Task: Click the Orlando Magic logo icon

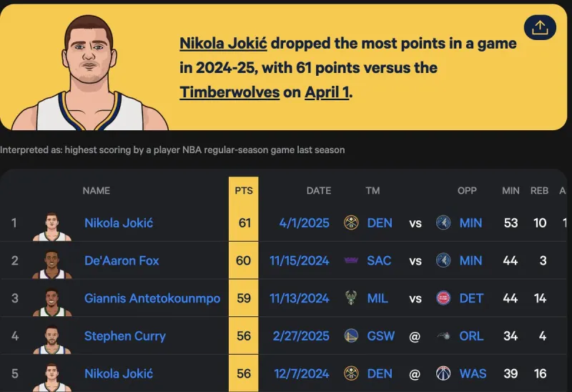Action: click(x=443, y=335)
